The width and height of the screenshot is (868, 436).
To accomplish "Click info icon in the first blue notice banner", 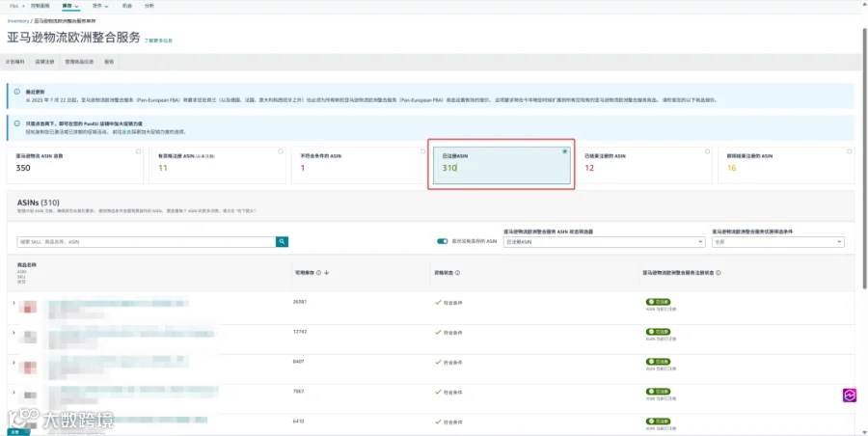I will click(x=17, y=92).
